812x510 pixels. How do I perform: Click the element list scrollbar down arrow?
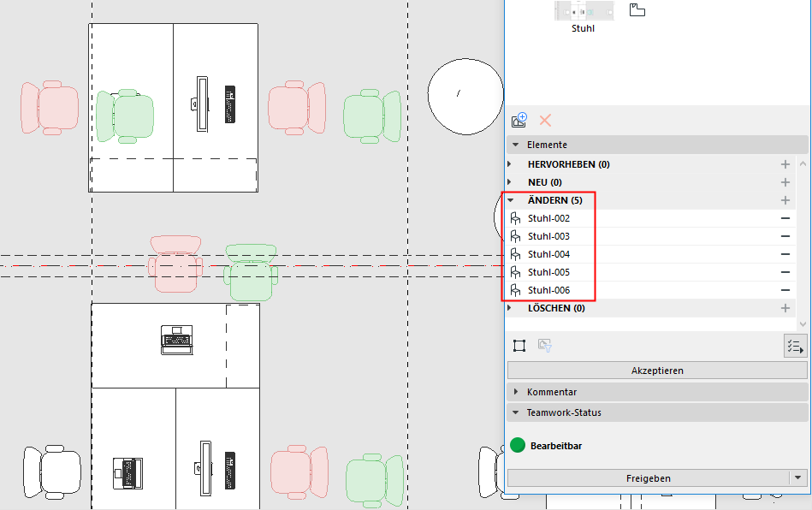tap(803, 324)
